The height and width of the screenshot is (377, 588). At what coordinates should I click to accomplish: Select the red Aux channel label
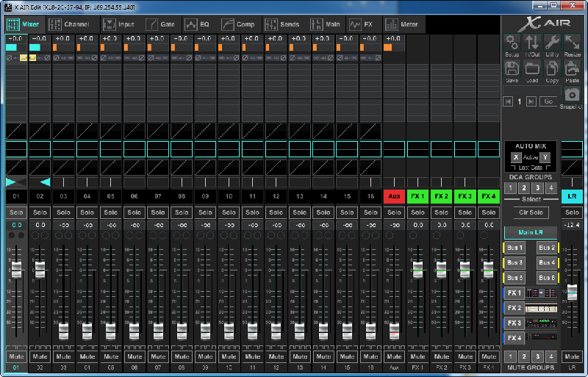[394, 196]
